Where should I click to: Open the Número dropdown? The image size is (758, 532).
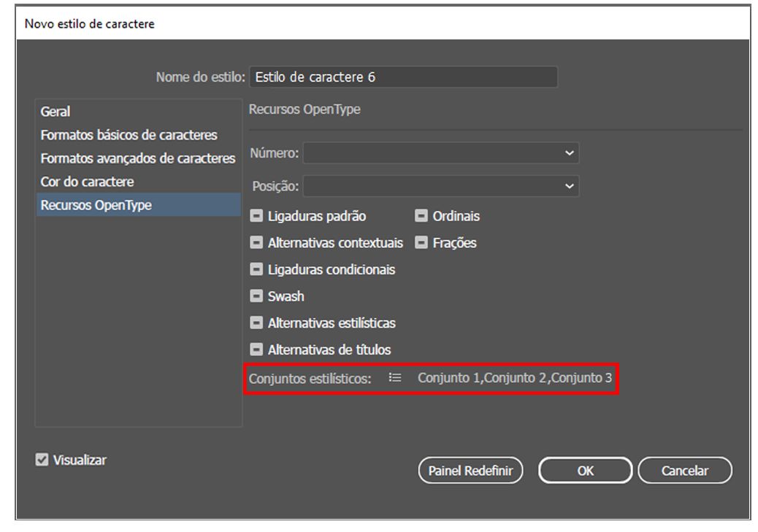tap(441, 153)
